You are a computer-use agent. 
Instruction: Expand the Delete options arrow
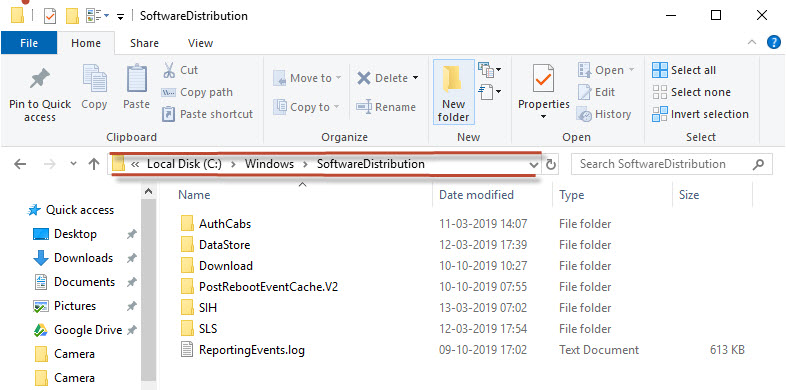pos(415,78)
